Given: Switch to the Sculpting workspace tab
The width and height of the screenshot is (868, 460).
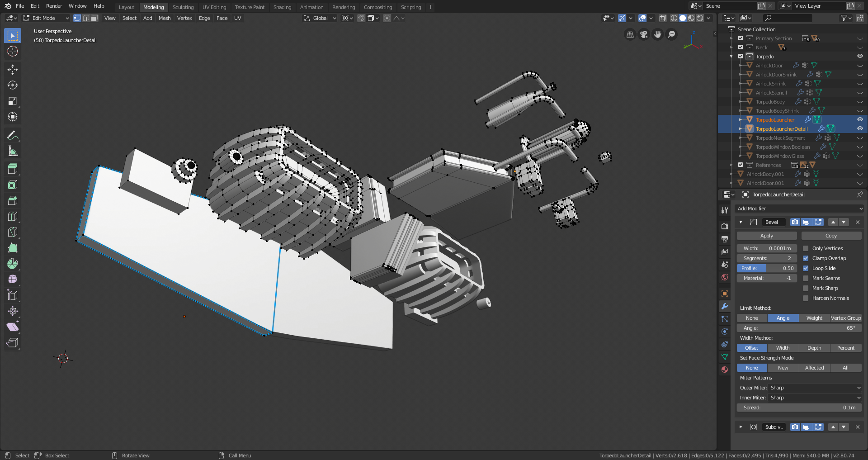Looking at the screenshot, I should 183,7.
